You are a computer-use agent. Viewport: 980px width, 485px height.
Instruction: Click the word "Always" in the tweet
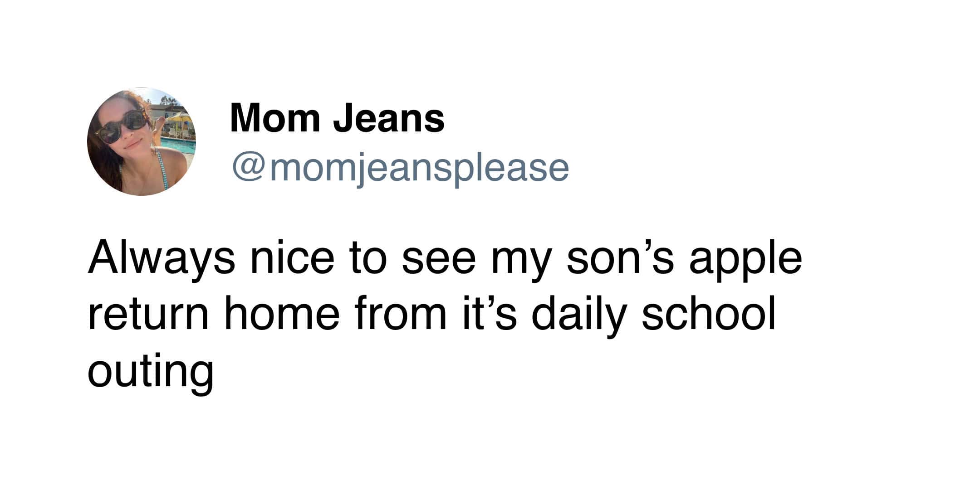(161, 260)
